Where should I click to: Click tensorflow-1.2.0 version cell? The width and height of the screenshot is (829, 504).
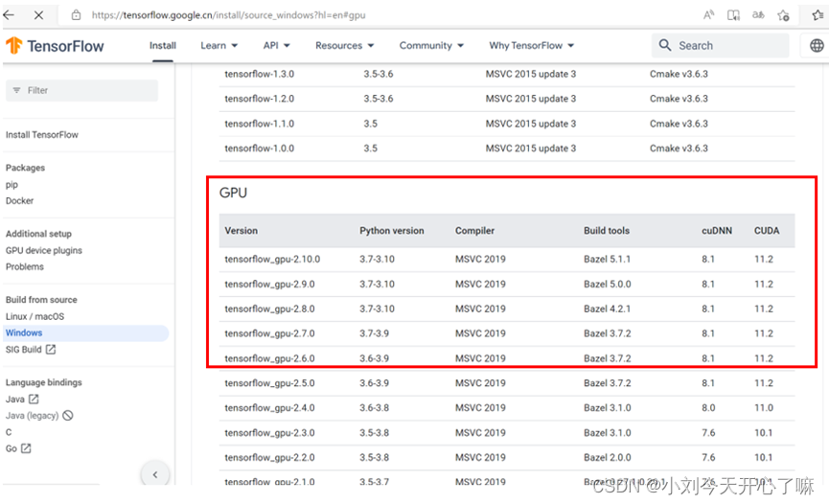click(259, 99)
